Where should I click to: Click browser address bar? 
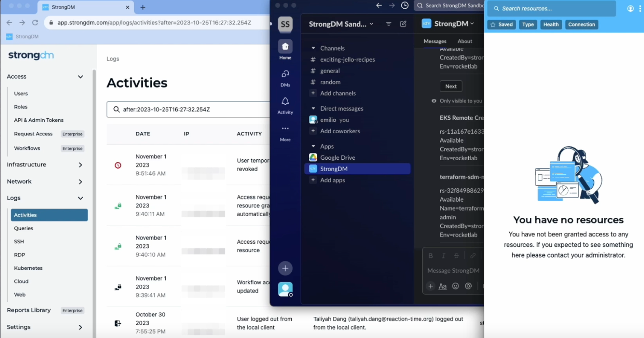tap(158, 23)
